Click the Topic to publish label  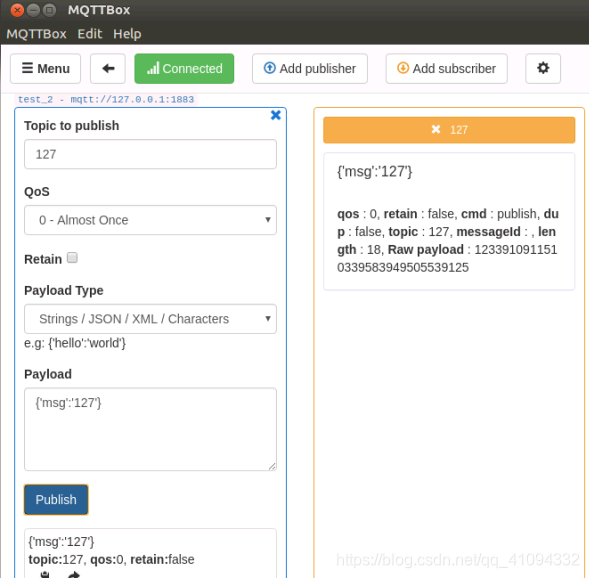(72, 126)
